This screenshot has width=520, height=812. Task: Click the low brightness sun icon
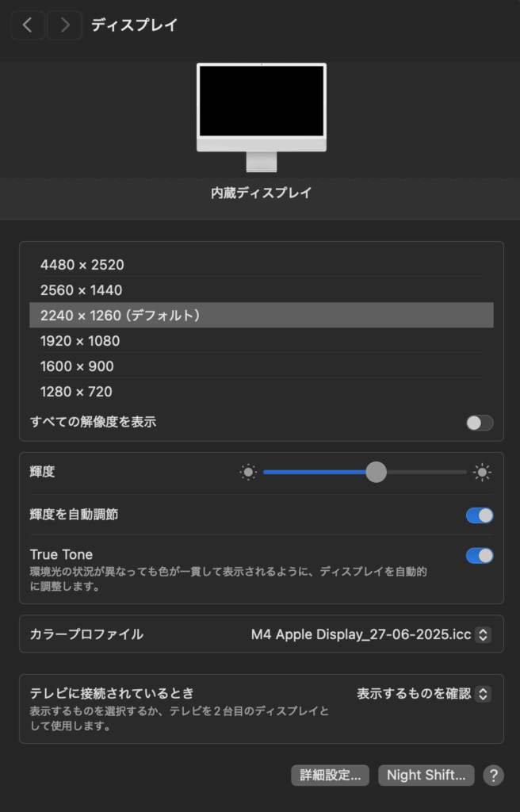coord(249,473)
